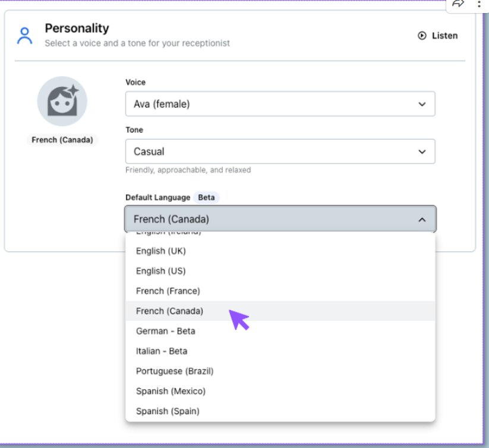Click the share arrow icon in top bar
Image resolution: width=489 pixels, height=448 pixels.
(x=458, y=4)
